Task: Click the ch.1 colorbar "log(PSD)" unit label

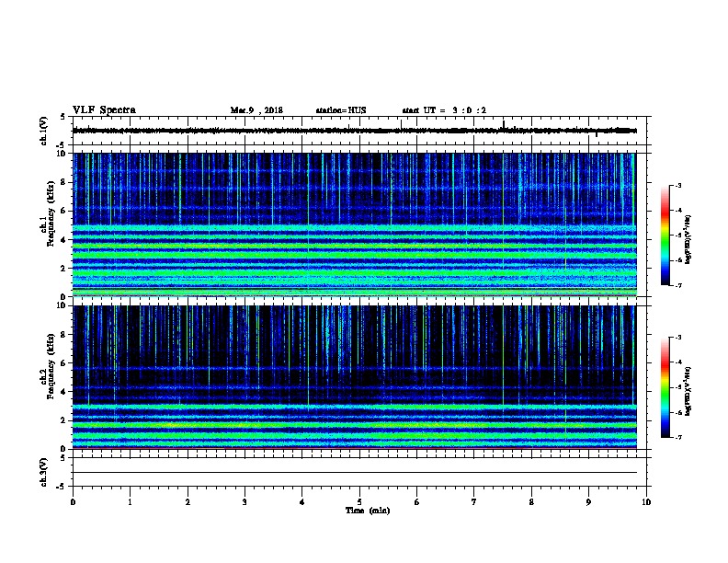Action: point(688,240)
